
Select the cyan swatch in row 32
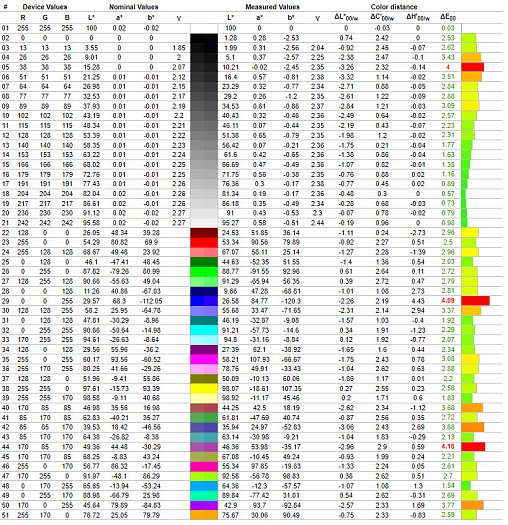click(x=204, y=330)
